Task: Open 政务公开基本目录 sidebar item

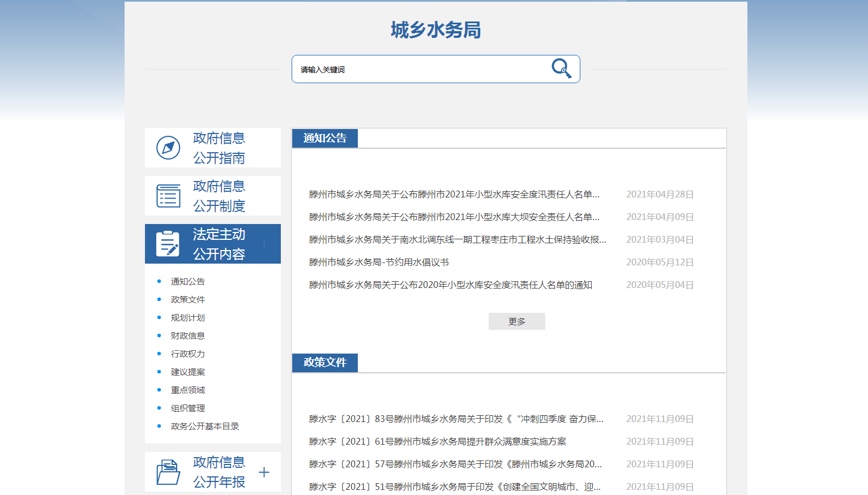Action: pyautogui.click(x=205, y=426)
